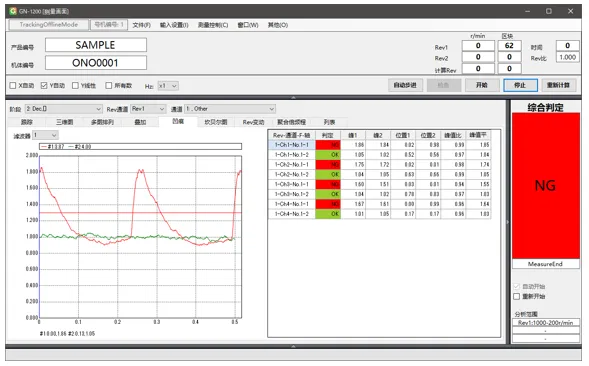Open the 滤波器 dropdown

(45, 135)
